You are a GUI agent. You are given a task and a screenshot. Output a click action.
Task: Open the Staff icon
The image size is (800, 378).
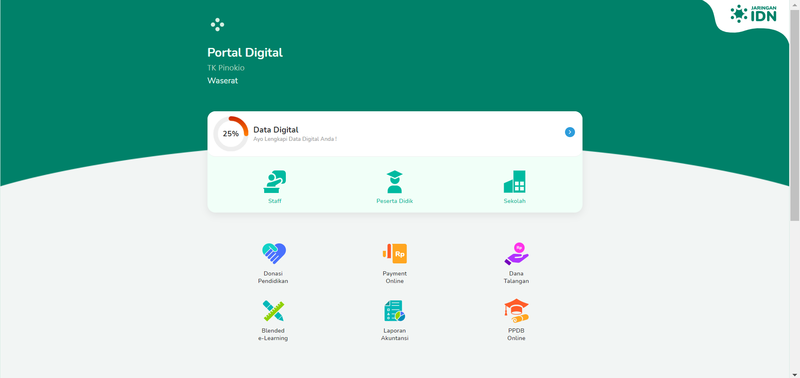[274, 182]
